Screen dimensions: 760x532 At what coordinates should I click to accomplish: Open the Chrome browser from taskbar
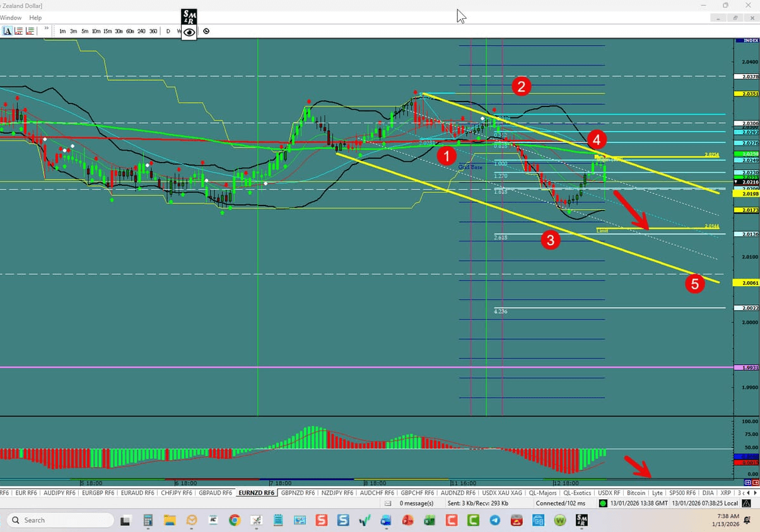[x=235, y=521]
